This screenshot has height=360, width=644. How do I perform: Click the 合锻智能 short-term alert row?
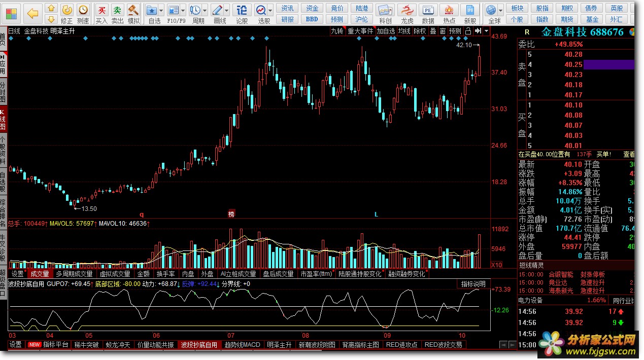click(x=576, y=274)
